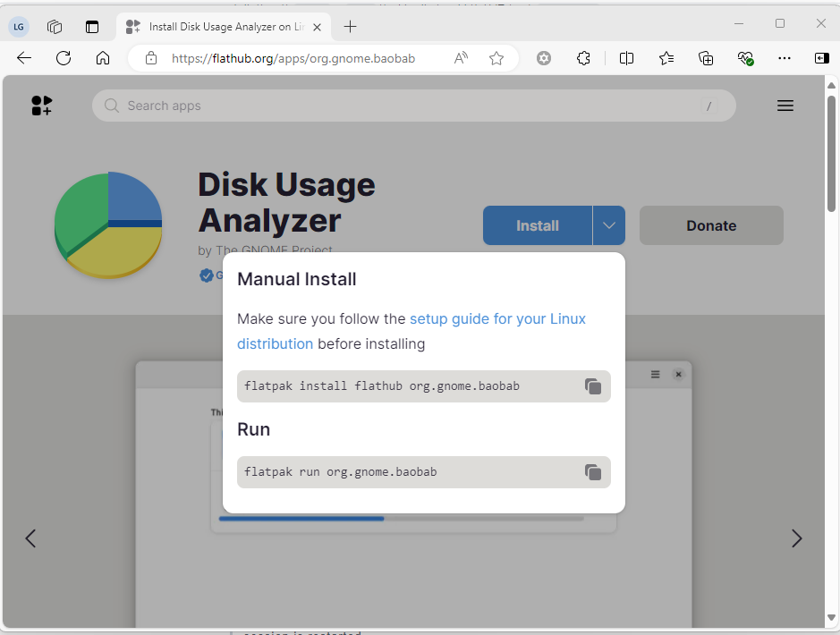Go back to previous page
Screen dimensions: 840x635
24,58
